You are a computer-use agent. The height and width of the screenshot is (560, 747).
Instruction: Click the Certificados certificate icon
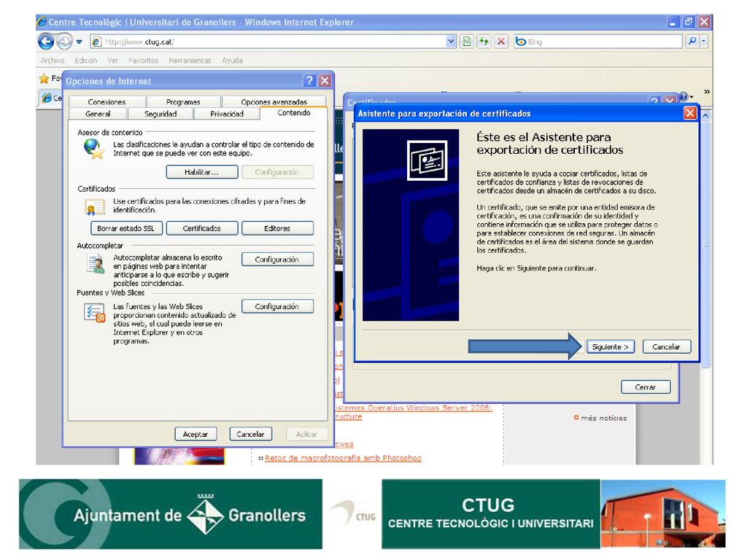point(95,208)
